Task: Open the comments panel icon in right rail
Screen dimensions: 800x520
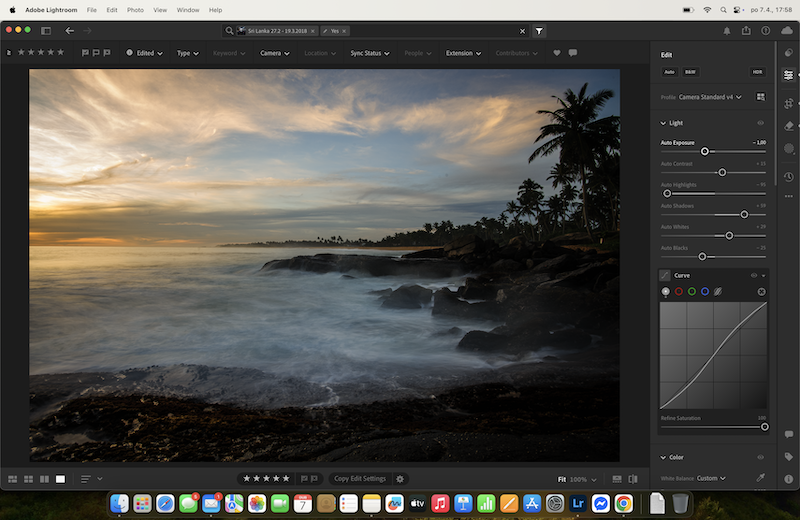Action: (x=789, y=434)
